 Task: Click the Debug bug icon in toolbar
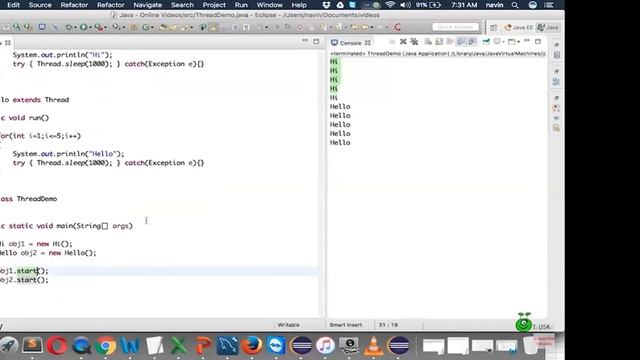(x=69, y=27)
